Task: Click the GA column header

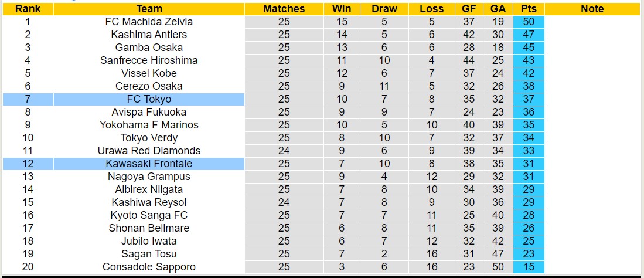Action: [498, 9]
